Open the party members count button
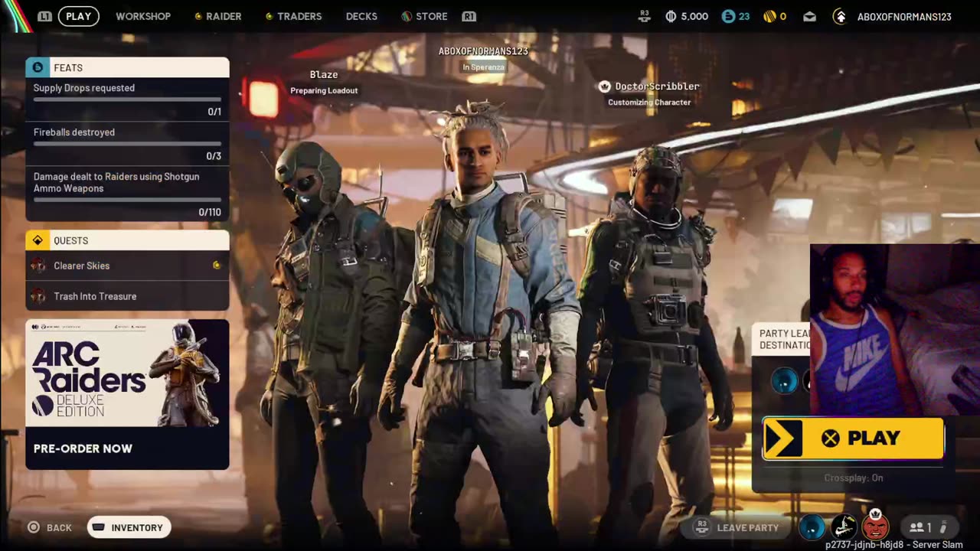 pyautogui.click(x=929, y=527)
